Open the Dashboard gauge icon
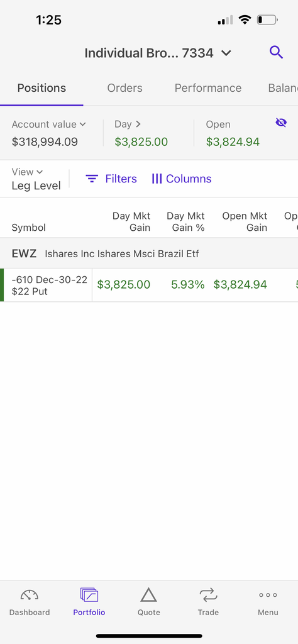The height and width of the screenshot is (644, 298). pos(30,595)
